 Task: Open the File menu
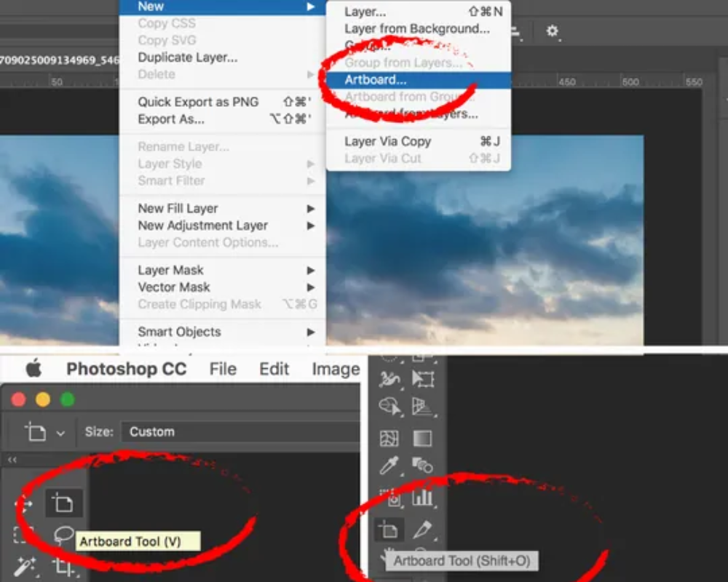(223, 369)
